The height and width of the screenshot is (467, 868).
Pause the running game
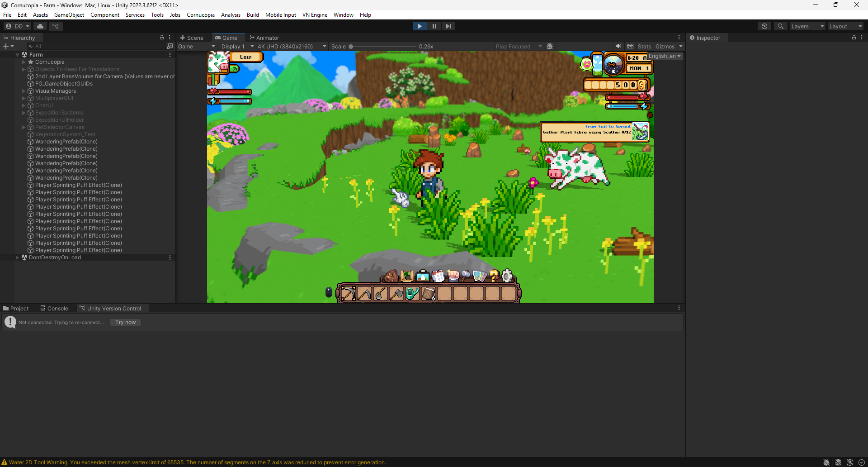point(434,26)
